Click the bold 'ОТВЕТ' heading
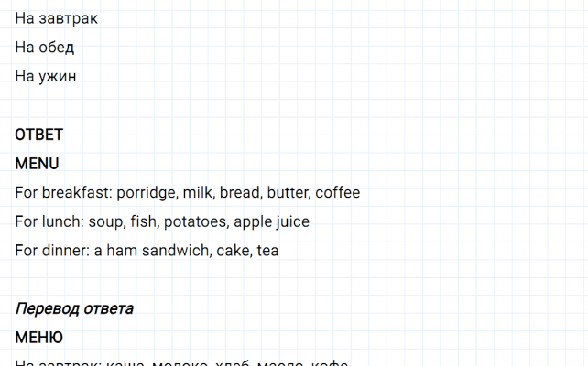 tap(39, 135)
